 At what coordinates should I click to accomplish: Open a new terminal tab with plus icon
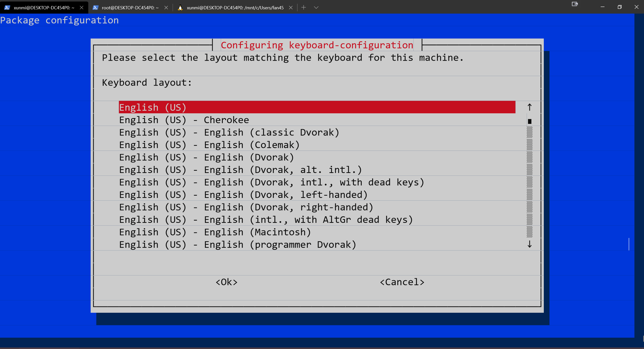coord(304,8)
